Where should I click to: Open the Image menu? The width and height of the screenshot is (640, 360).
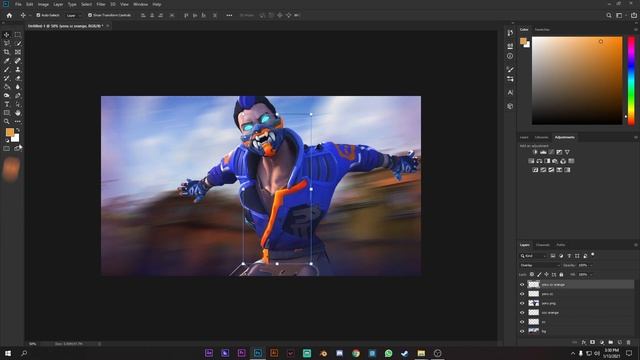(43, 4)
